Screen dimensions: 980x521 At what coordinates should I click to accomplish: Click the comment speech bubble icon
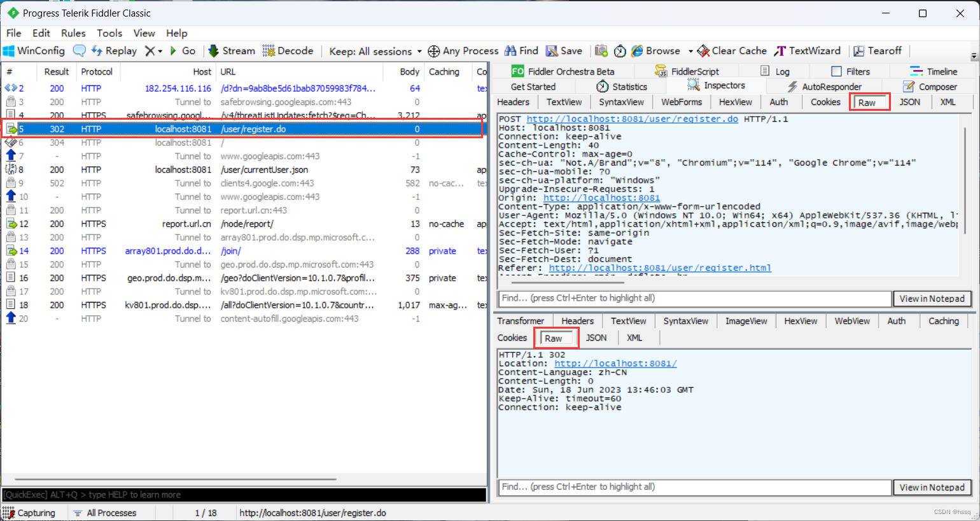coord(80,51)
